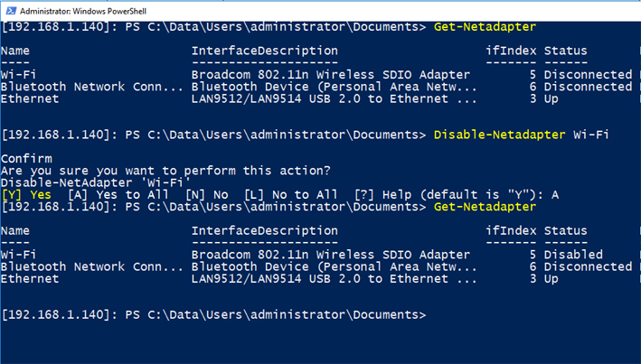This screenshot has height=364, width=641.
Task: Click the ifIndex column header in the first table
Action: click(511, 51)
